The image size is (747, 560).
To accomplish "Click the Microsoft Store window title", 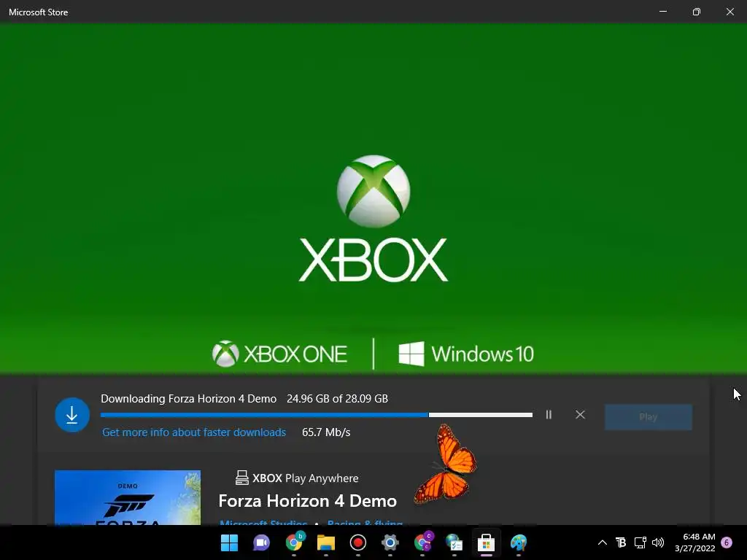I will point(39,12).
